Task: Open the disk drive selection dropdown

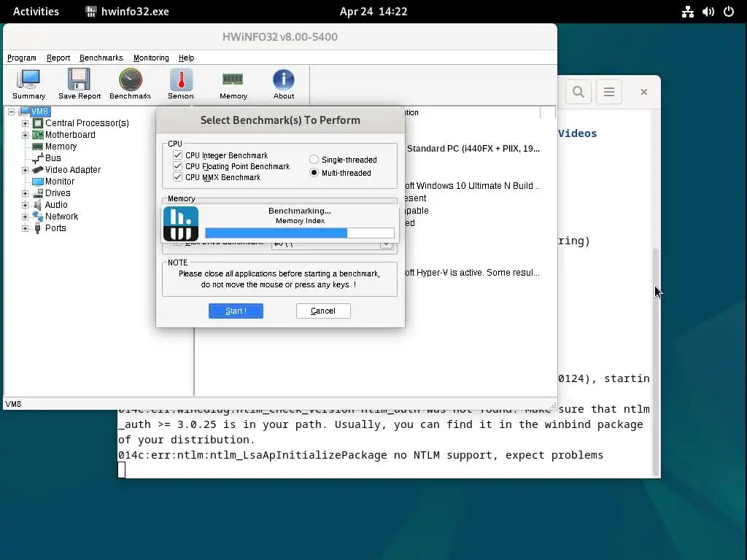Action: [387, 245]
